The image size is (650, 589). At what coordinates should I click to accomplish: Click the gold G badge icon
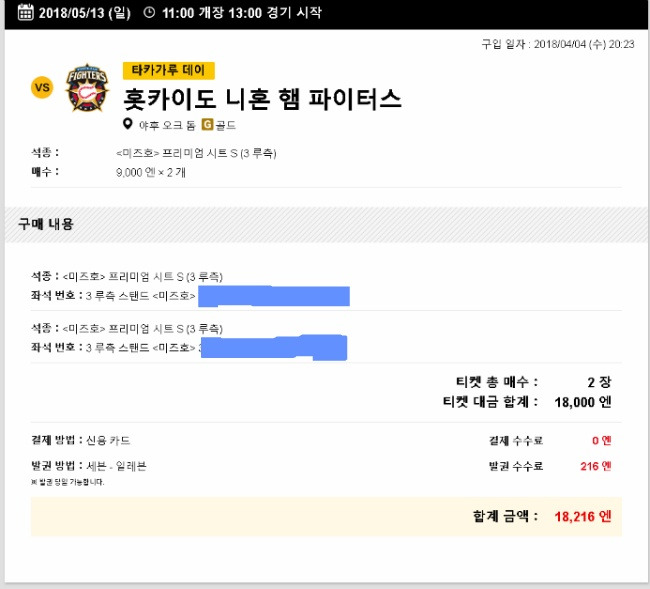tap(207, 124)
